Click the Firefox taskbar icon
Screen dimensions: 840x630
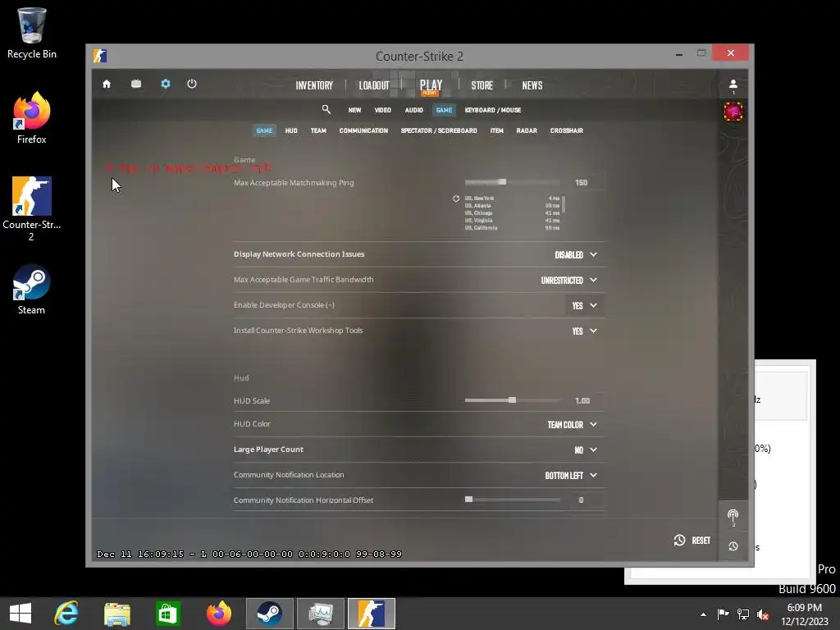pos(219,614)
